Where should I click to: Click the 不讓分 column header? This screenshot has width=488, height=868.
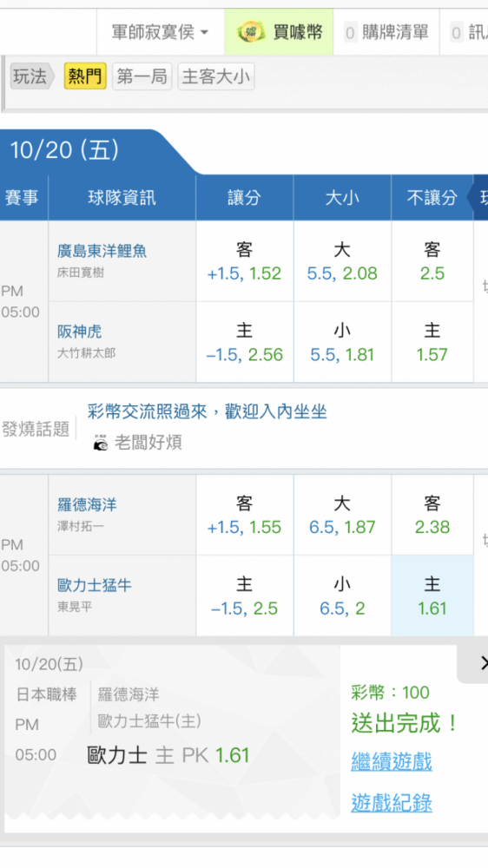[x=432, y=198]
